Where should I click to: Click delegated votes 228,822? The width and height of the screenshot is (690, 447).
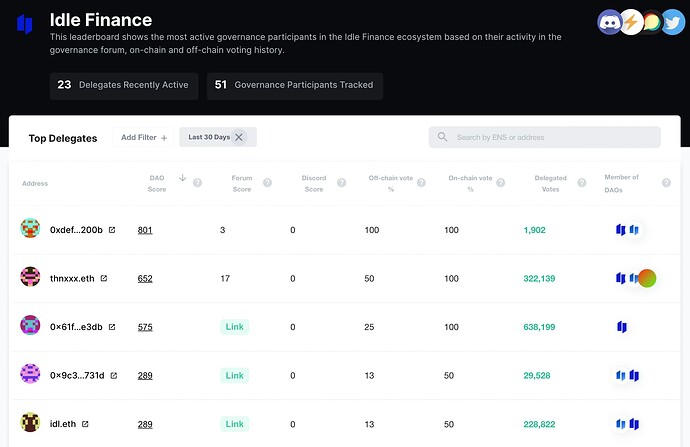539,424
